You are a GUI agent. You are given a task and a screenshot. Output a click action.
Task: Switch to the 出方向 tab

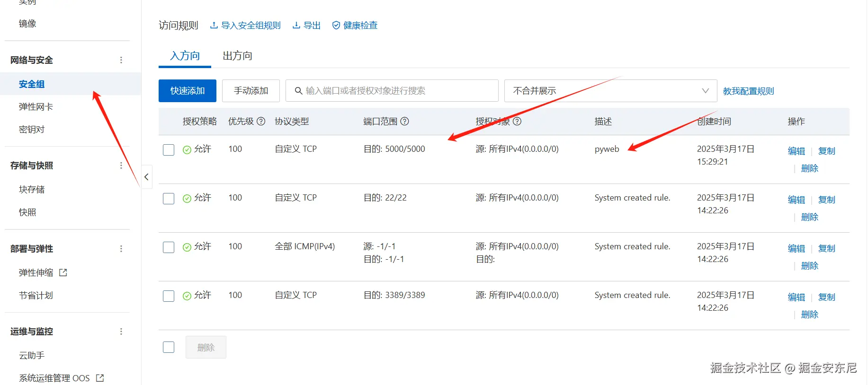pos(237,56)
